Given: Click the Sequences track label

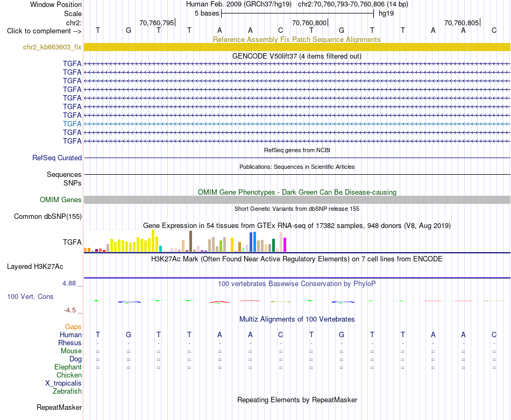Looking at the screenshot, I should coord(64,174).
